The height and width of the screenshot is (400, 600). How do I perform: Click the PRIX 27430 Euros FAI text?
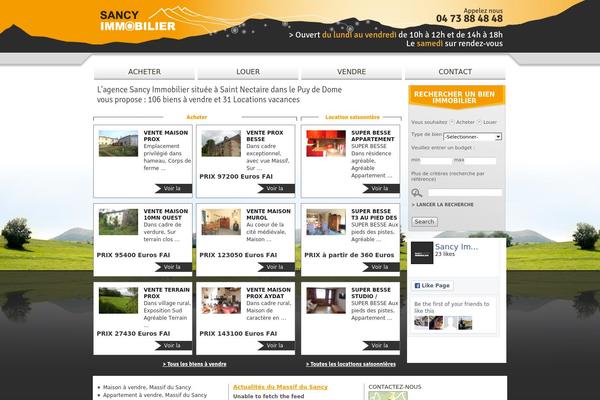click(x=133, y=333)
